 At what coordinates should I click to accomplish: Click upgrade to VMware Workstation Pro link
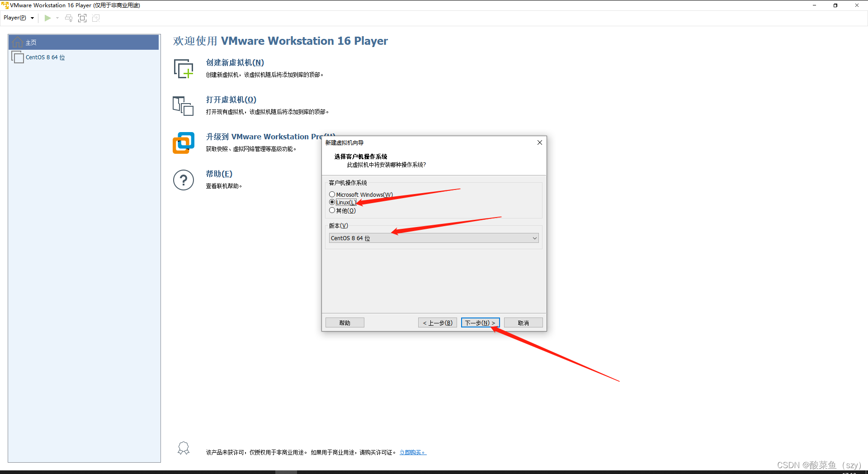[264, 137]
